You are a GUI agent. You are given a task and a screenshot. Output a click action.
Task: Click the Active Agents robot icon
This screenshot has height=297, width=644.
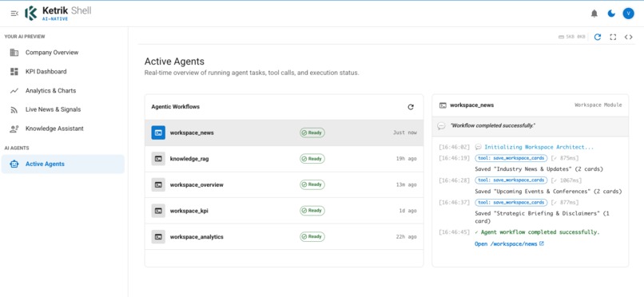pos(14,164)
